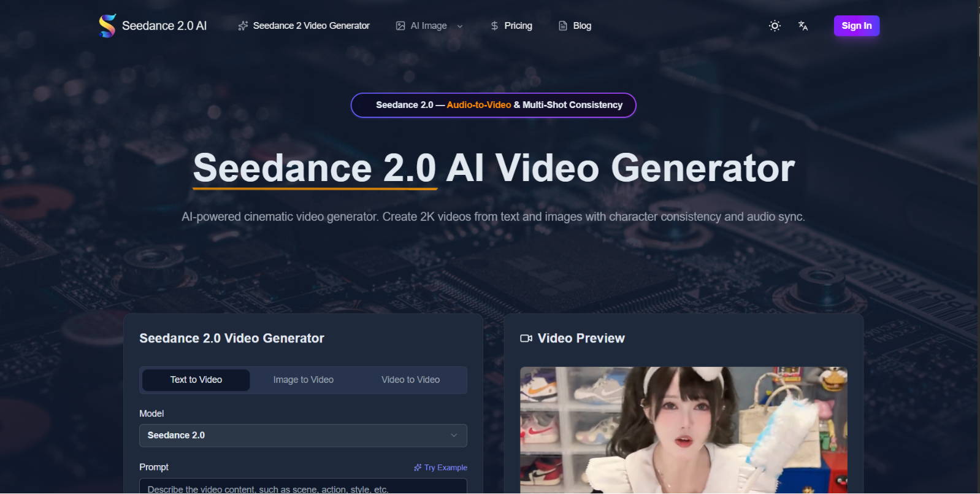The image size is (980, 494).
Task: Click the Video Preview heading text
Action: (581, 339)
